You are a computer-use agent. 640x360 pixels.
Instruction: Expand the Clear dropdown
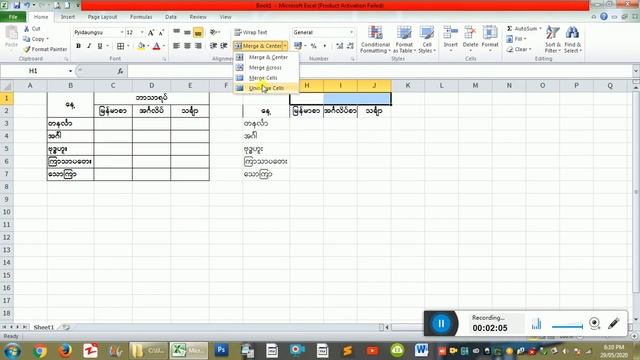click(530, 49)
